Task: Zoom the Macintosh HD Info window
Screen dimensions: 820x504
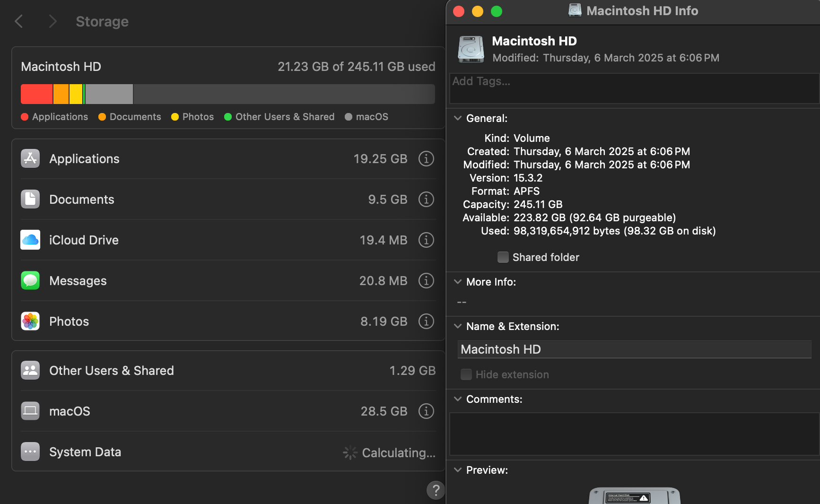Action: click(x=497, y=11)
